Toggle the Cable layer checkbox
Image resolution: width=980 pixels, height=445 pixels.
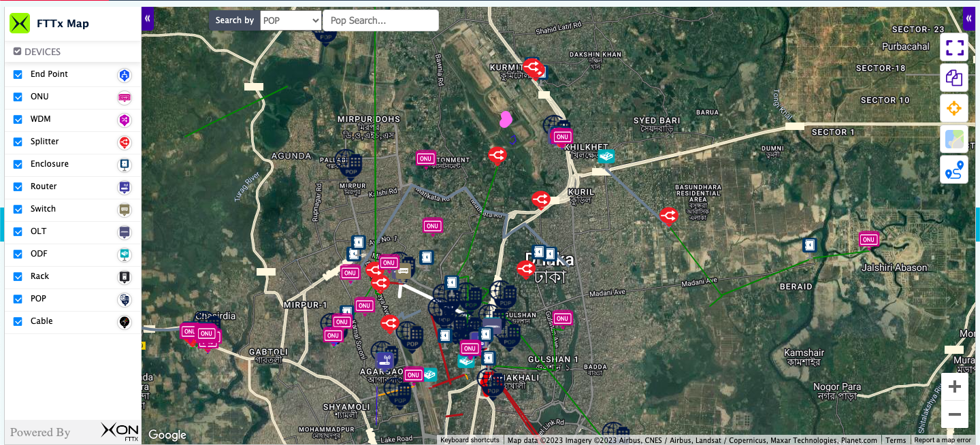[18, 322]
